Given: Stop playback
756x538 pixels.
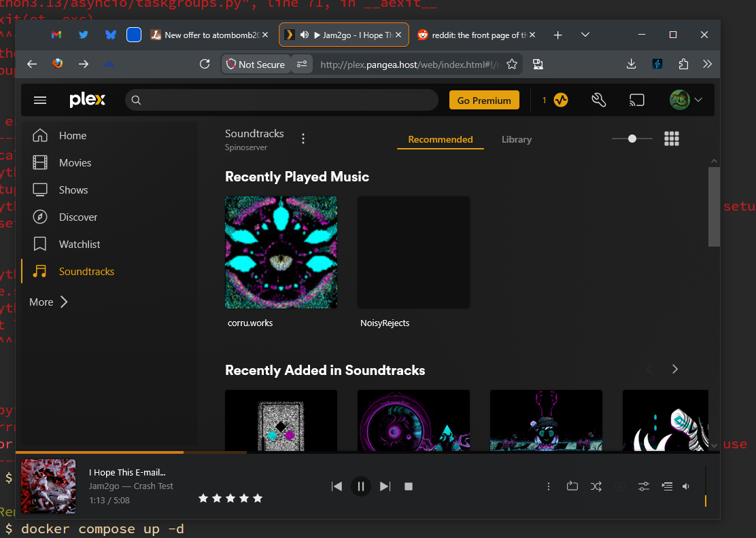Looking at the screenshot, I should coord(409,486).
